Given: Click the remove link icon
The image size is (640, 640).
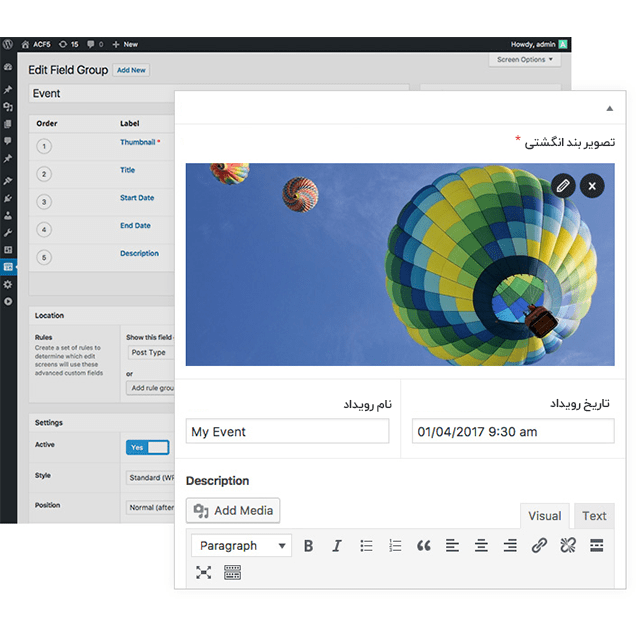Looking at the screenshot, I should click(x=568, y=545).
